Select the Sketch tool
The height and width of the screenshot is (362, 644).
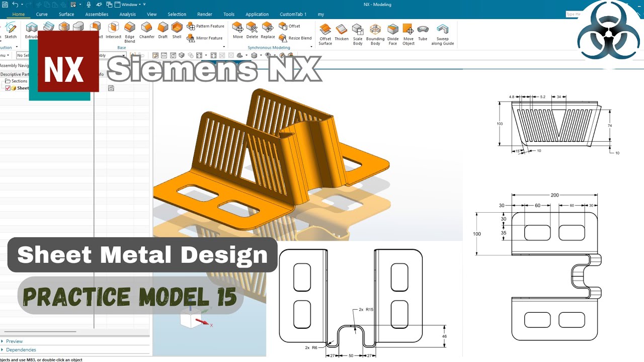pyautogui.click(x=11, y=31)
